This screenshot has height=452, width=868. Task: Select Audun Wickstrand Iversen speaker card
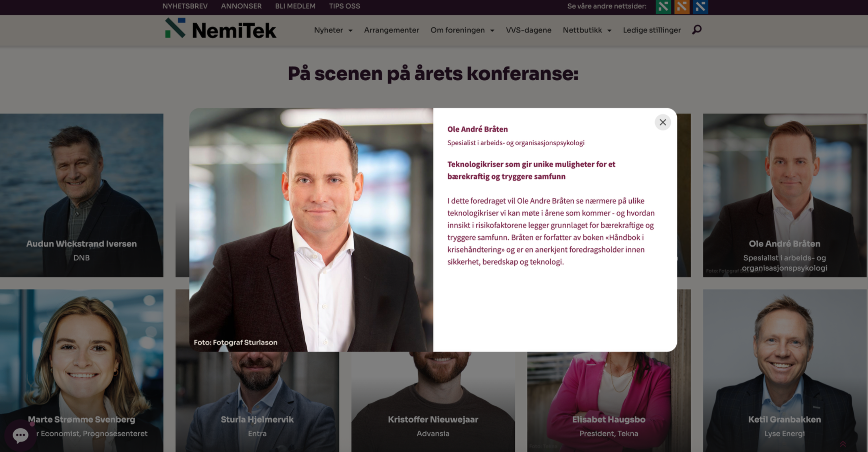(x=81, y=195)
